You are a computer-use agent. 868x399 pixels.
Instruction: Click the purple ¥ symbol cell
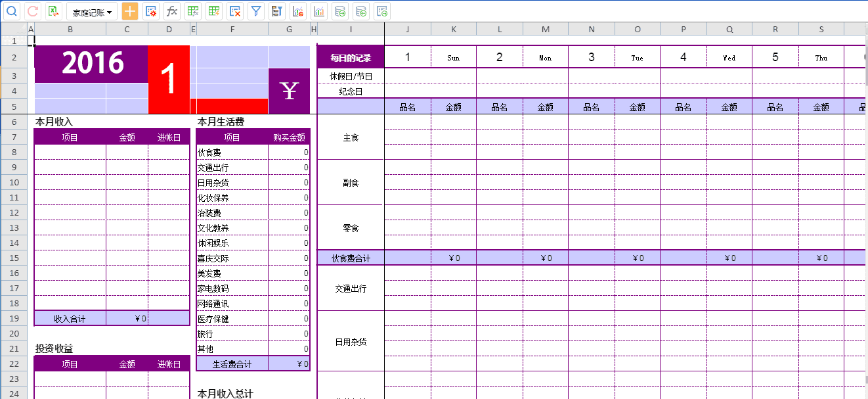[x=289, y=91]
